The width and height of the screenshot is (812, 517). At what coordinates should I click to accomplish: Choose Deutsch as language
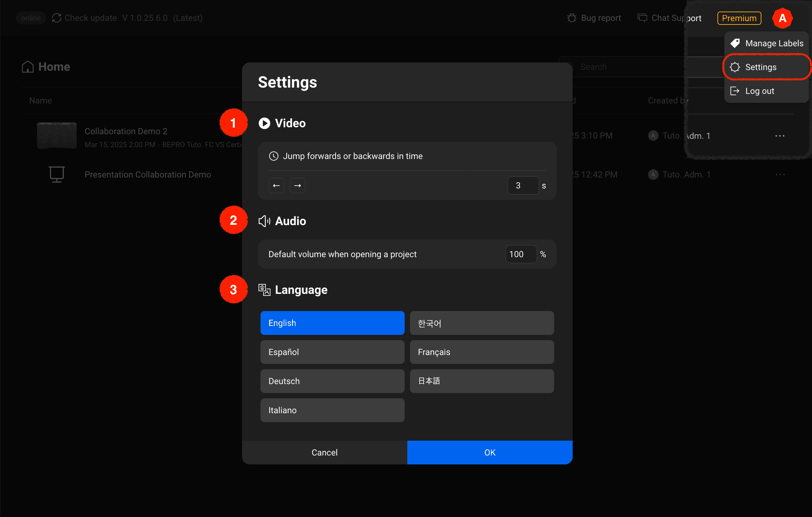(332, 381)
